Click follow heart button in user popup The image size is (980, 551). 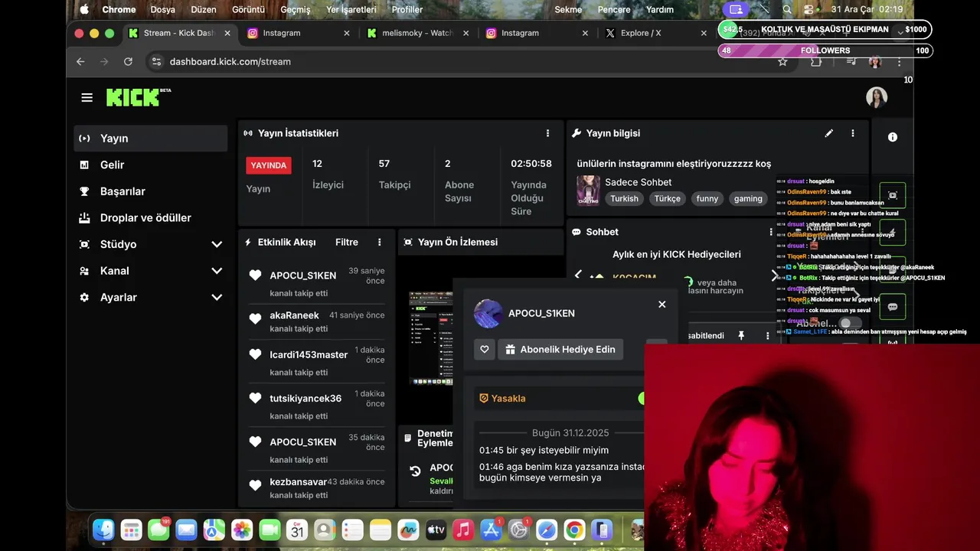tap(484, 350)
